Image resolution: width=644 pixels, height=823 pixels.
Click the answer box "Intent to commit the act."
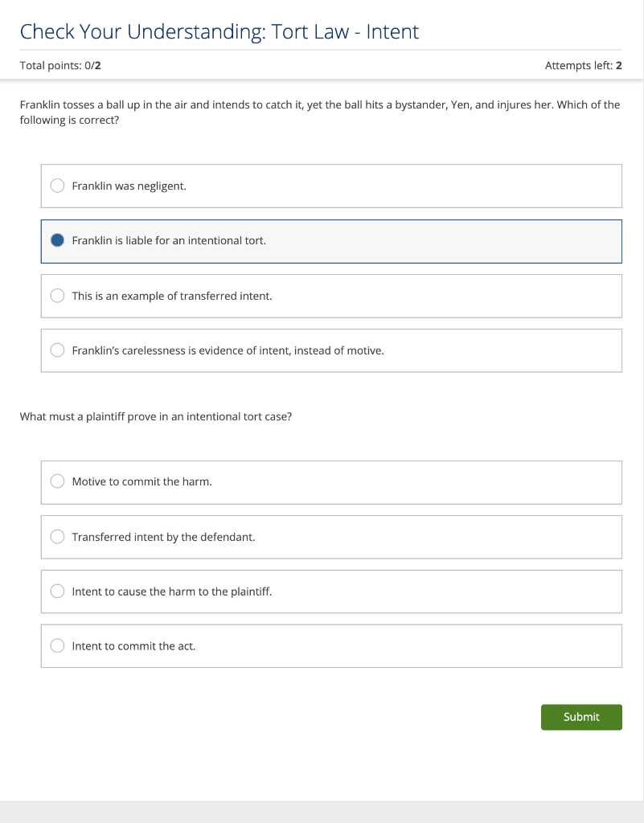331,645
